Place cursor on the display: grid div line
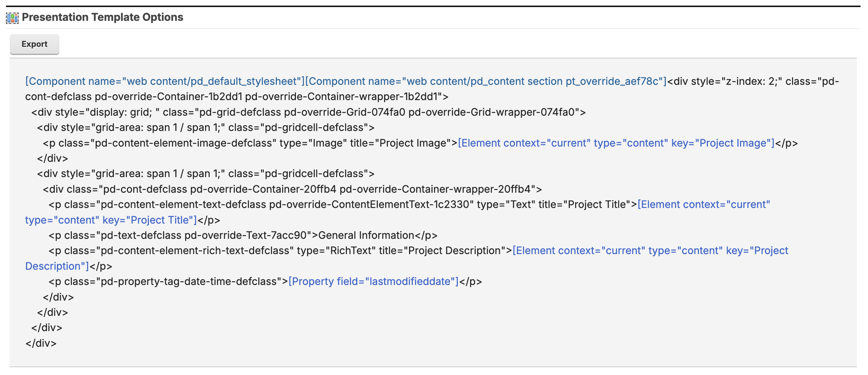This screenshot has height=375, width=868. (308, 112)
